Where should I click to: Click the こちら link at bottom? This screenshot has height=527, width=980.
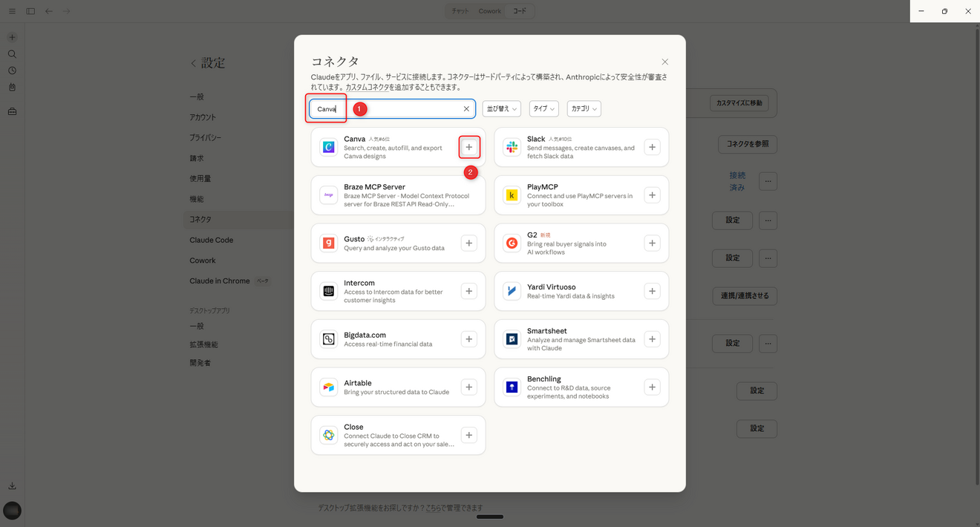click(x=434, y=508)
